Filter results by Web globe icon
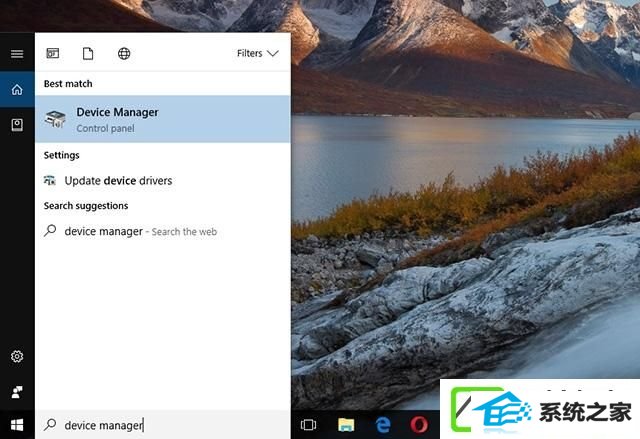640x439 pixels. click(124, 53)
